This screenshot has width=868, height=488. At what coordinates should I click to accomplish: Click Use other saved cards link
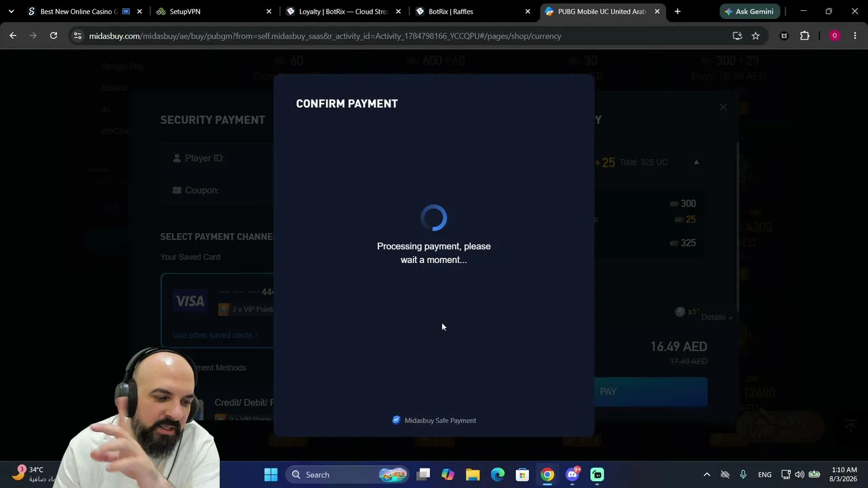coord(215,335)
